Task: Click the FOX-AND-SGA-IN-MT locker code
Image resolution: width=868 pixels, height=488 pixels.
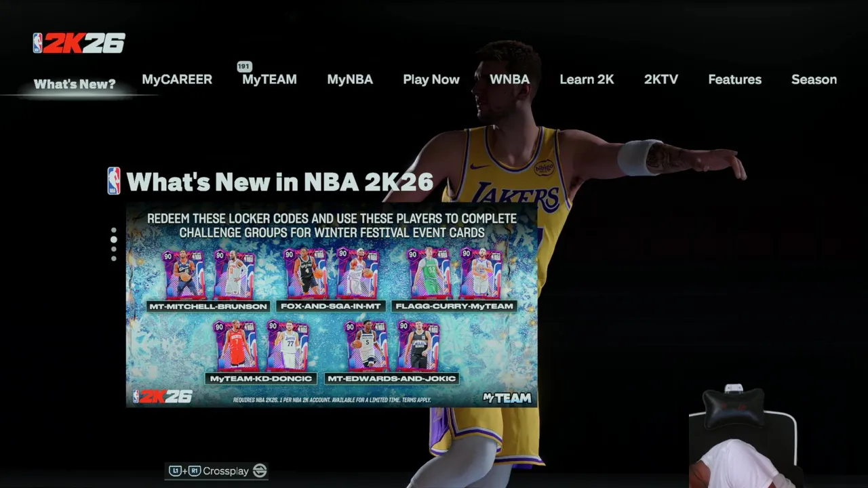Action: (331, 306)
